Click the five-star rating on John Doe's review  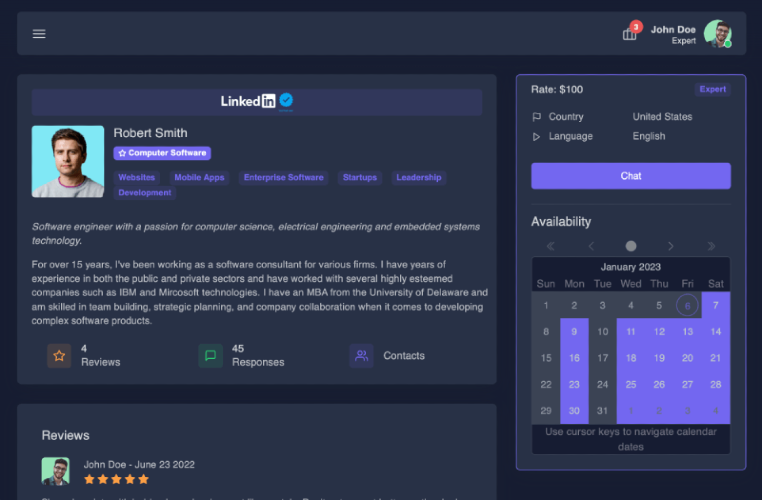point(116,479)
